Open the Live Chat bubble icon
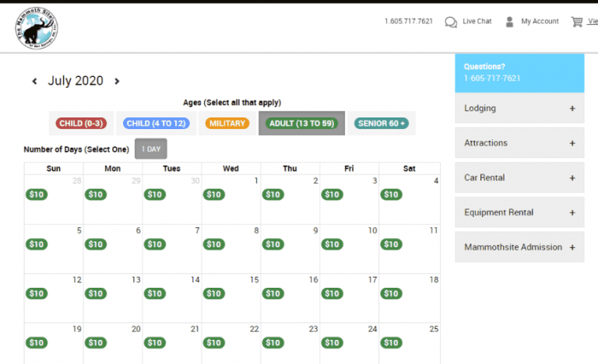Viewport: 598px width, 364px height. coord(451,22)
